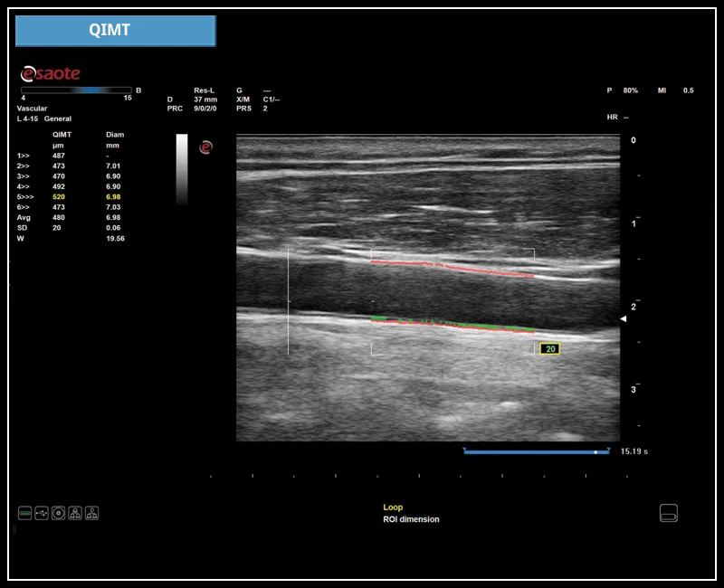The image size is (724, 588).
Task: Select the ROI dimension option
Action: [411, 519]
